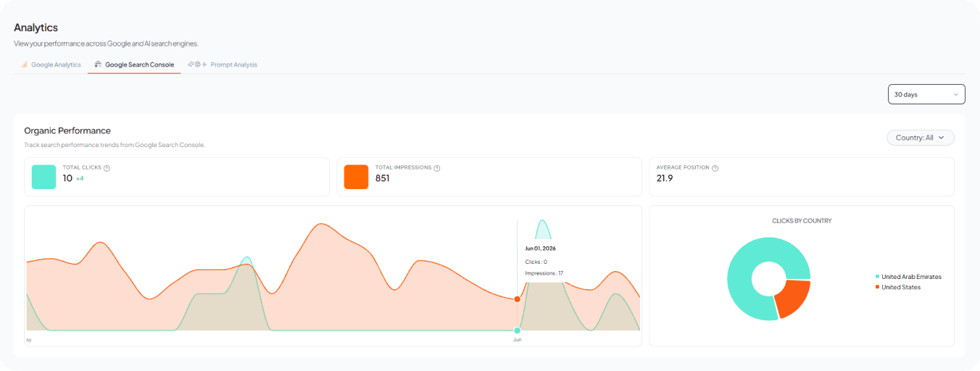
Task: Click the orange Total Impressions color swatch
Action: (x=356, y=177)
